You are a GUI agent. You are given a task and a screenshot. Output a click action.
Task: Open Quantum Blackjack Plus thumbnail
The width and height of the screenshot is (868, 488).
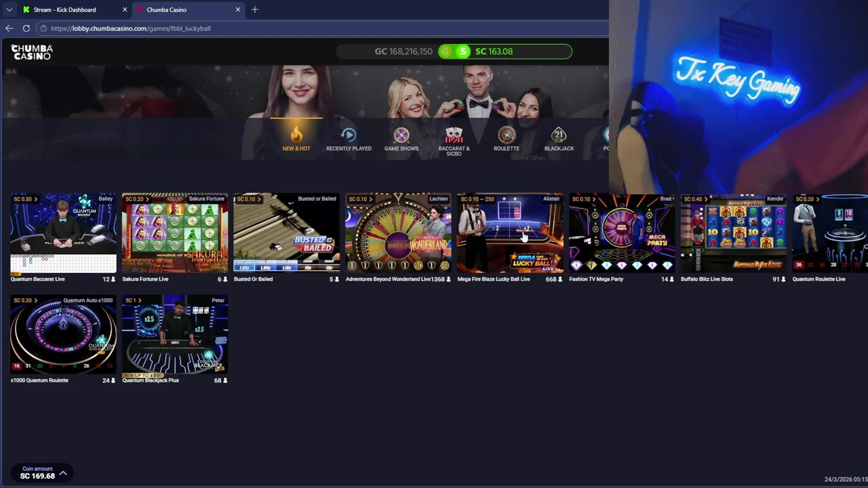tap(175, 335)
